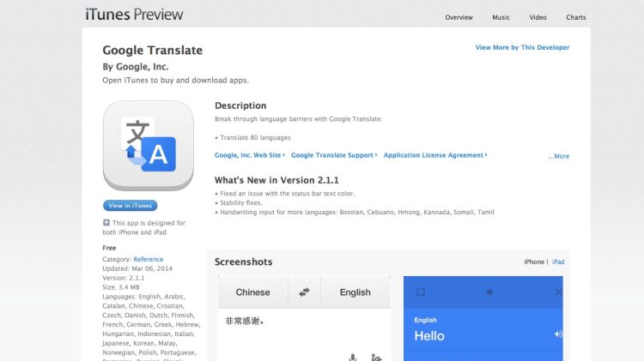Go to the Video section

pos(538,17)
